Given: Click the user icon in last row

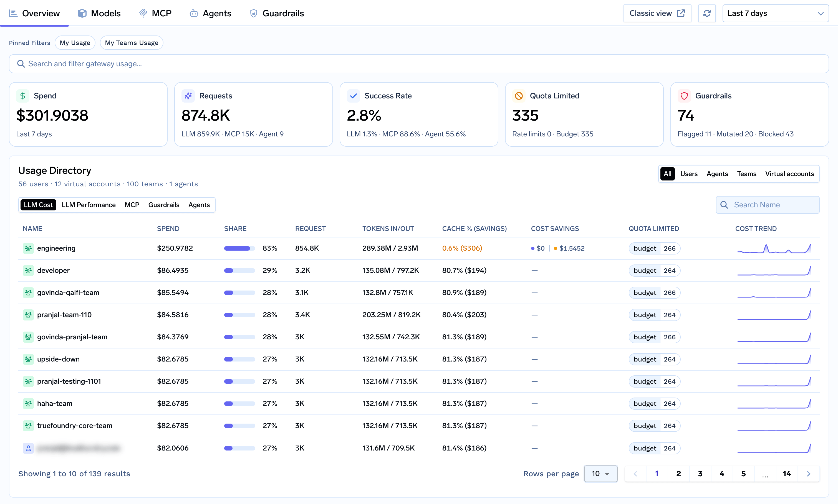Looking at the screenshot, I should (28, 448).
